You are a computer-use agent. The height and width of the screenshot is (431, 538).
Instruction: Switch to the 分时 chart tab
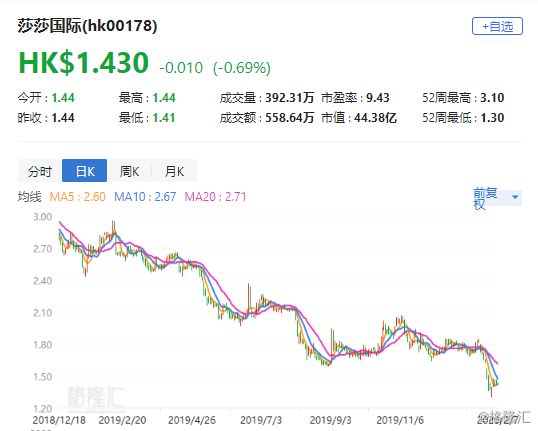[x=40, y=171]
